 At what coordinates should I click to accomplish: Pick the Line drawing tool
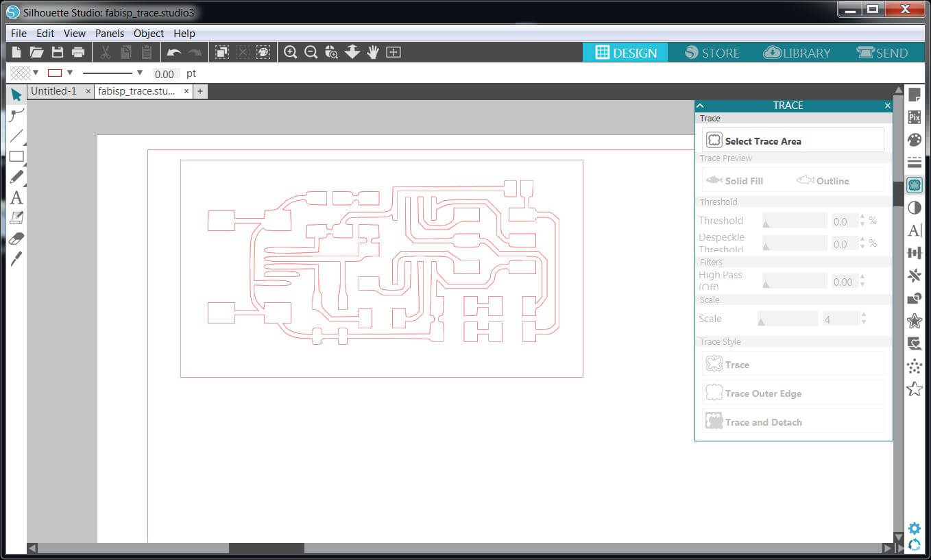pyautogui.click(x=16, y=136)
